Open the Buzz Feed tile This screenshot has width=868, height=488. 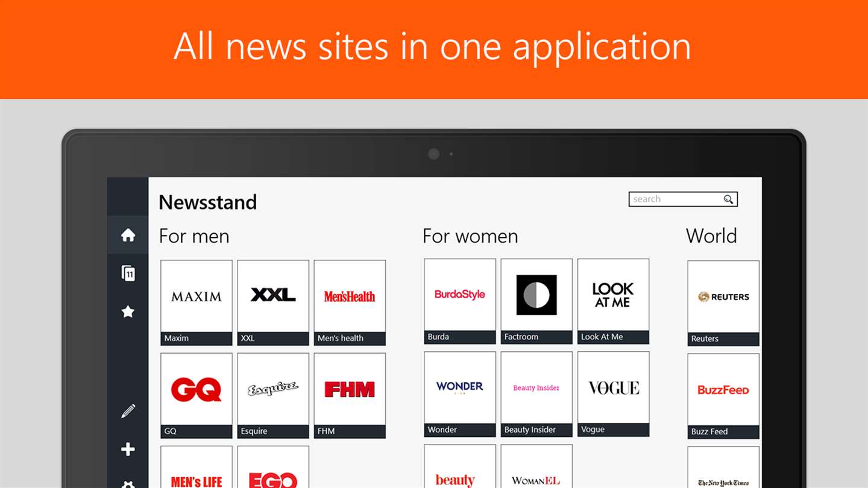click(723, 396)
